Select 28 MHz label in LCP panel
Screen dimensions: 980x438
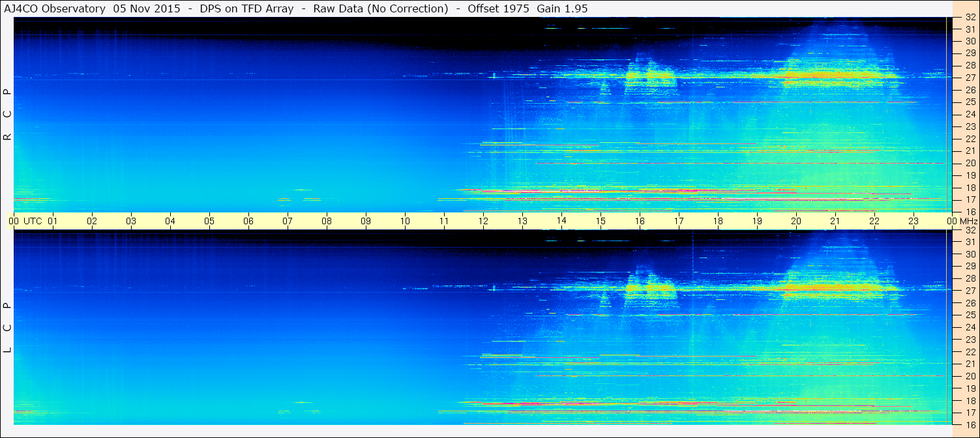[x=970, y=278]
